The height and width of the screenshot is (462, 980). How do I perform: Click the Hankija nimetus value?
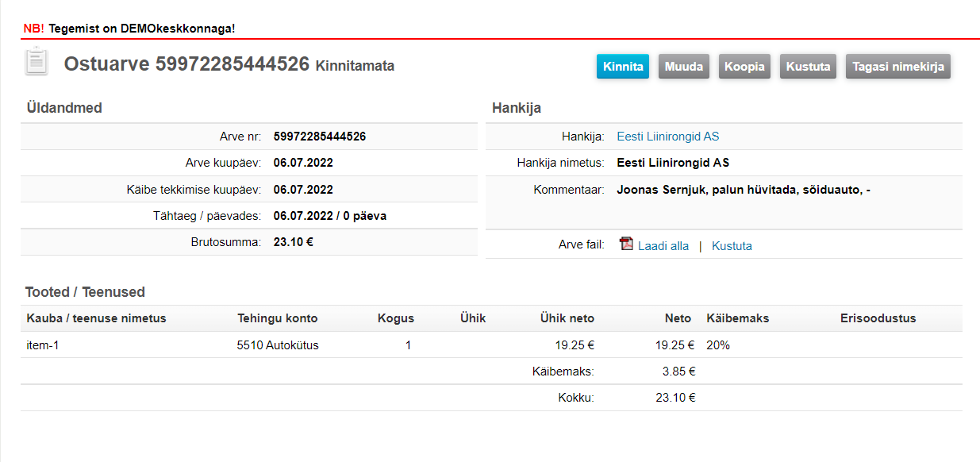[x=673, y=163]
